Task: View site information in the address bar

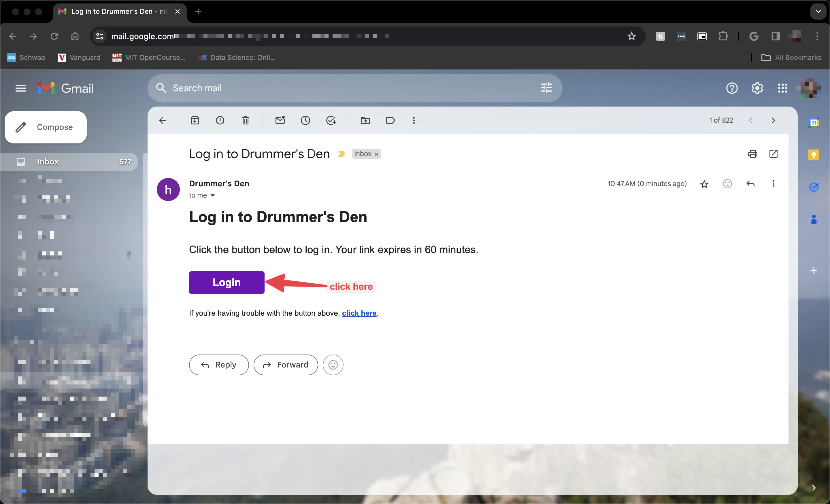Action: [100, 36]
